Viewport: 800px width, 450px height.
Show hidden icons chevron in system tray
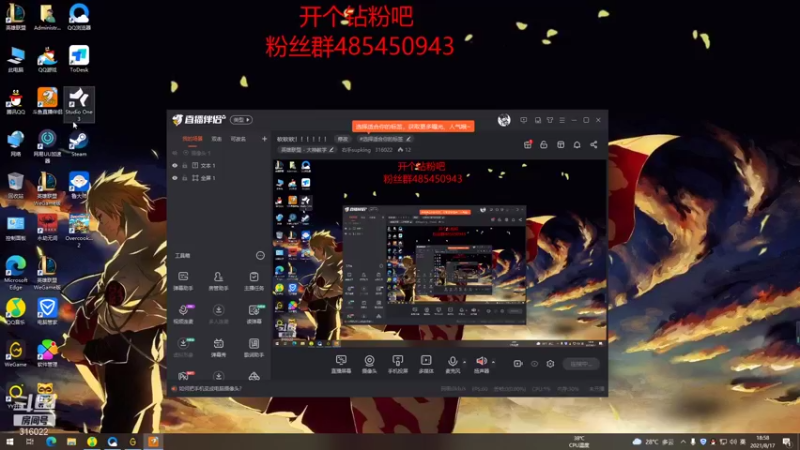(683, 441)
